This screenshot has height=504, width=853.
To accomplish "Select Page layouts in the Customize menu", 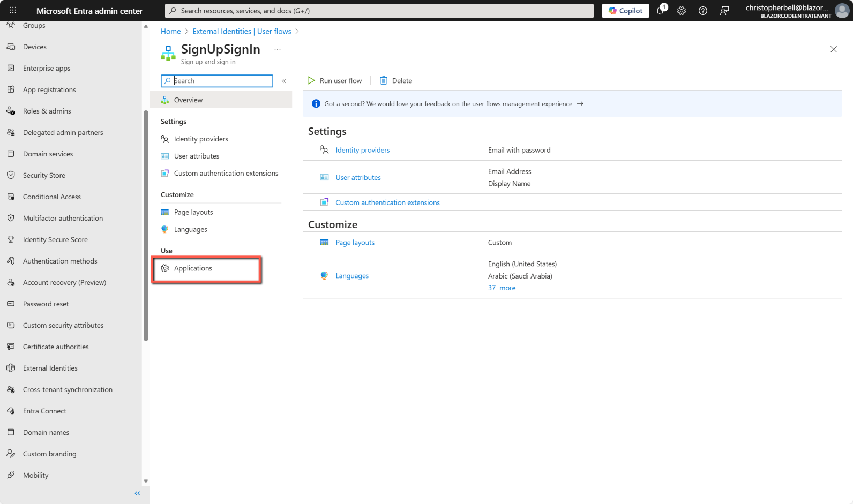I will (193, 213).
